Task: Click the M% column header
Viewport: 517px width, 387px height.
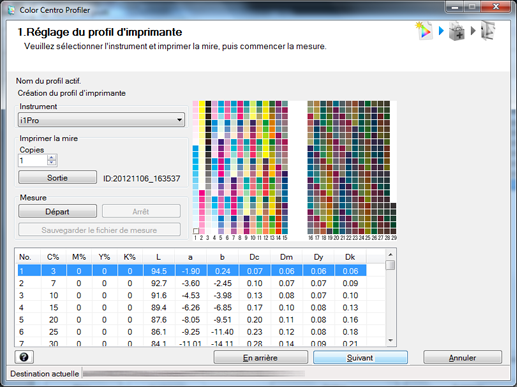Action: 79,257
